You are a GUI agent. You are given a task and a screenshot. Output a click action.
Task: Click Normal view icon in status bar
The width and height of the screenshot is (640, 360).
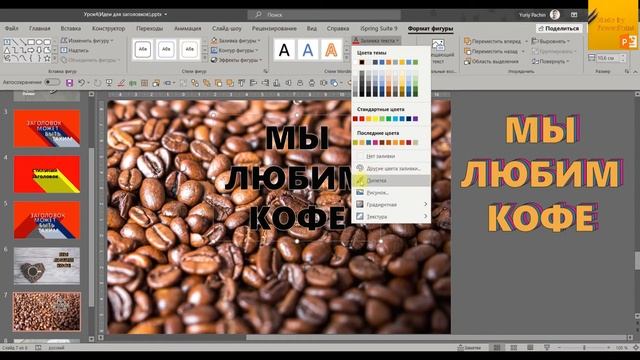point(497,348)
